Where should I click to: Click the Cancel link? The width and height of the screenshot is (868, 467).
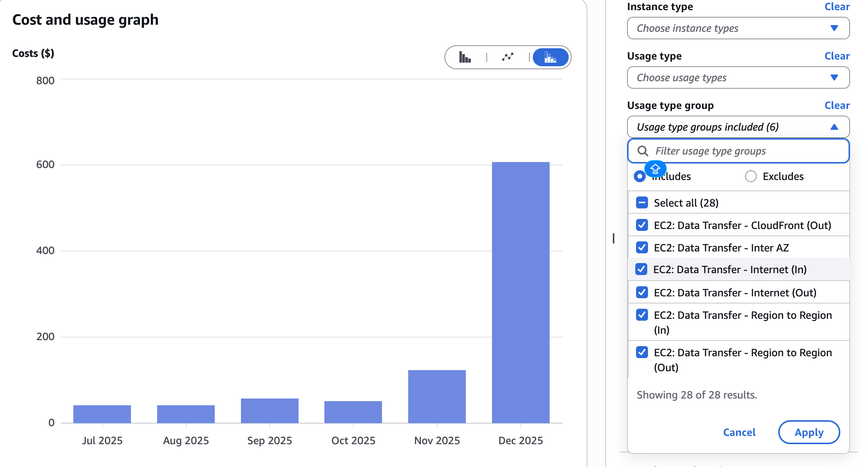click(x=739, y=432)
